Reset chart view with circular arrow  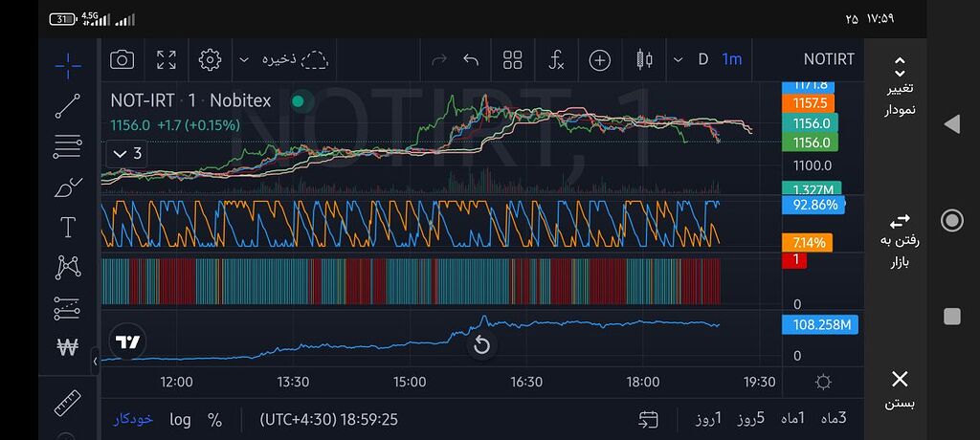click(x=481, y=345)
